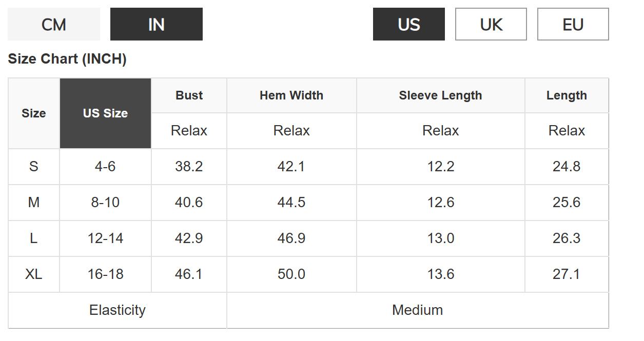Click the Size Chart (INCH) title

click(x=67, y=59)
